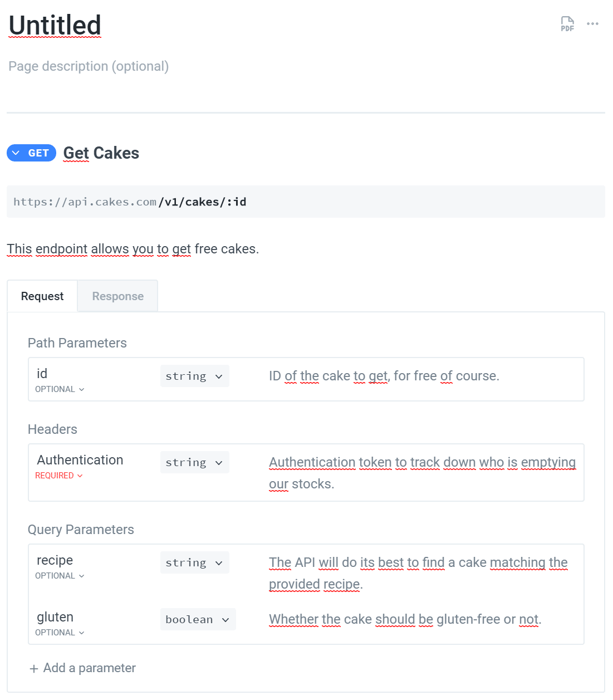Toggle the id OPTIONAL requirement setting
The width and height of the screenshot is (613, 700).
59,389
